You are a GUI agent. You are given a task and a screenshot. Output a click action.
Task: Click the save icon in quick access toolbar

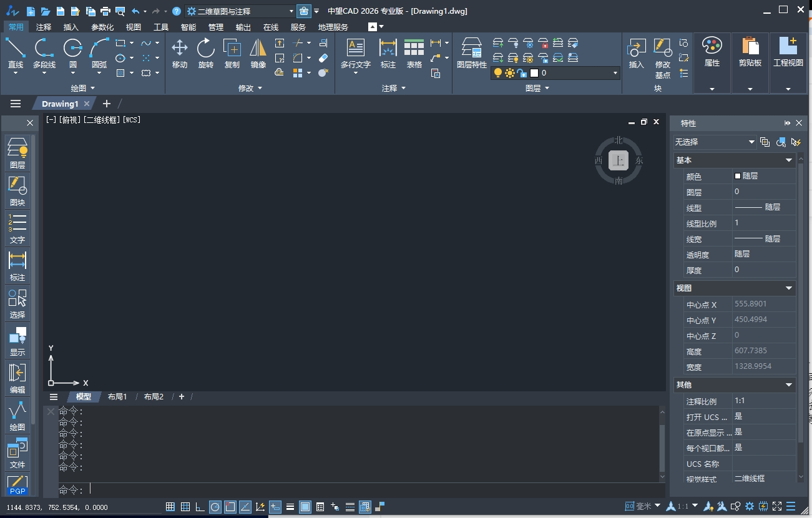click(x=61, y=11)
